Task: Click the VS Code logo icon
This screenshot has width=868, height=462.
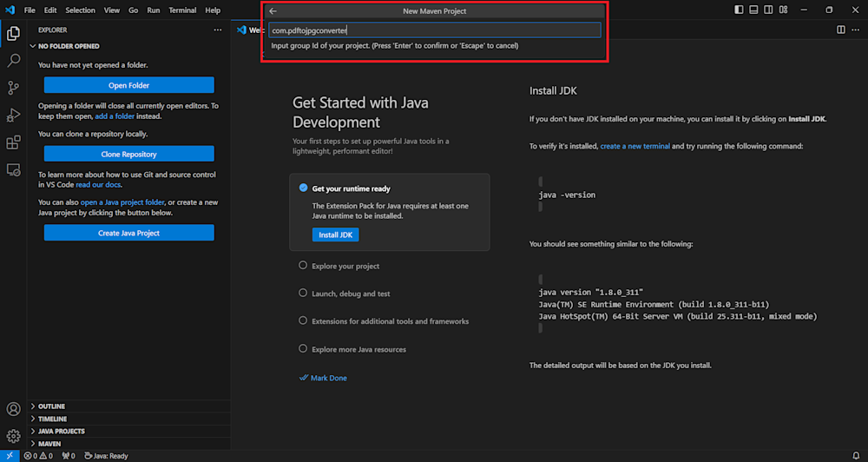Action: click(x=10, y=10)
